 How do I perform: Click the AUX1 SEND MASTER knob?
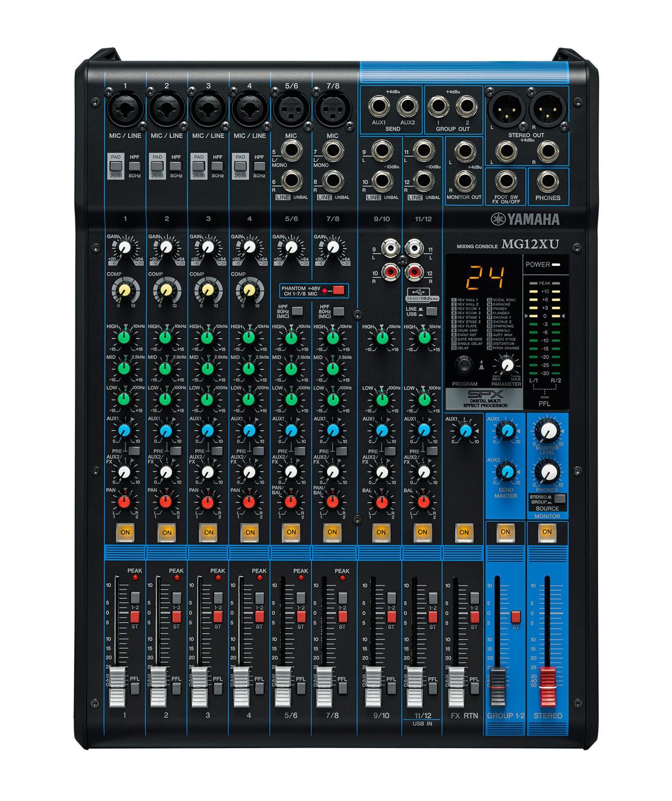[x=506, y=430]
